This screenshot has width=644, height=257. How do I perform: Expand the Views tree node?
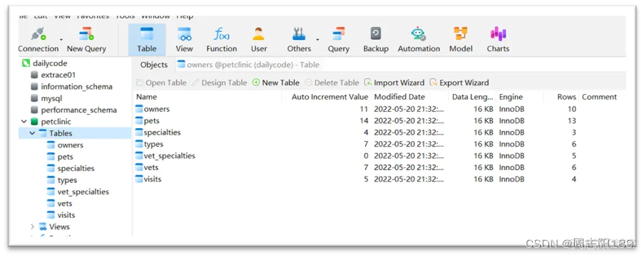[x=32, y=226]
